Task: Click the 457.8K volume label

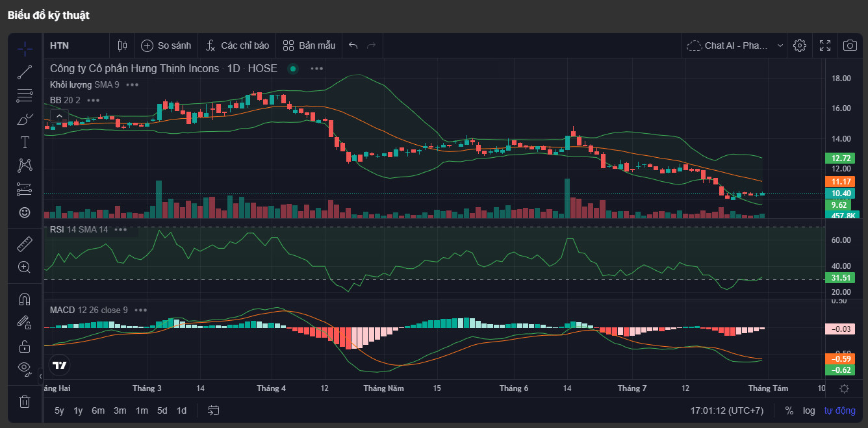Action: coord(843,215)
